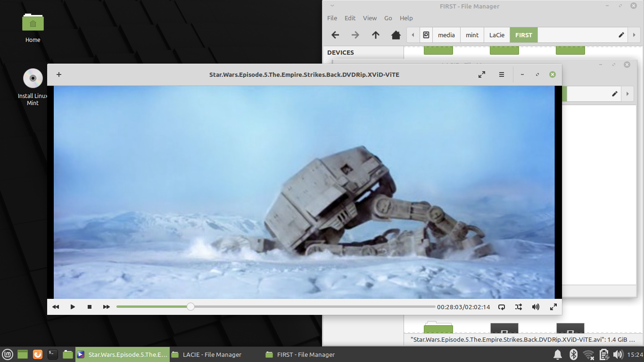Image resolution: width=644 pixels, height=362 pixels.
Task: Open Bluetooth tray icon
Action: (x=573, y=354)
